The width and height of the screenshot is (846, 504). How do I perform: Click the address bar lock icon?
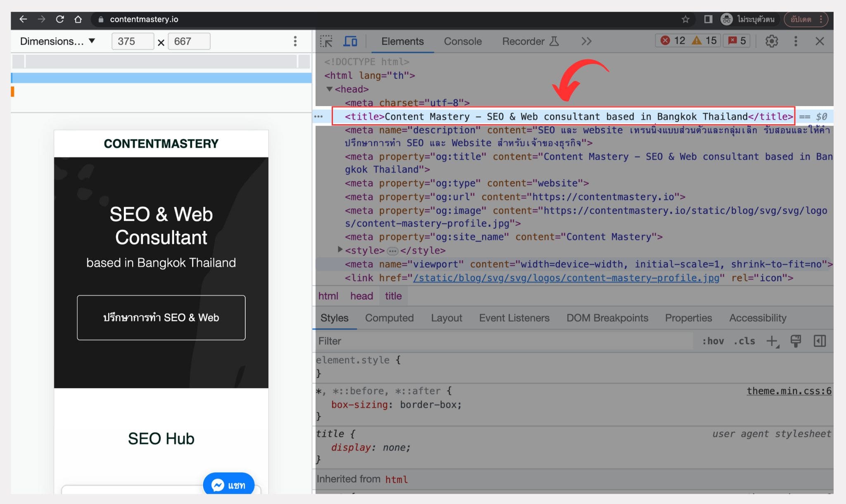100,19
